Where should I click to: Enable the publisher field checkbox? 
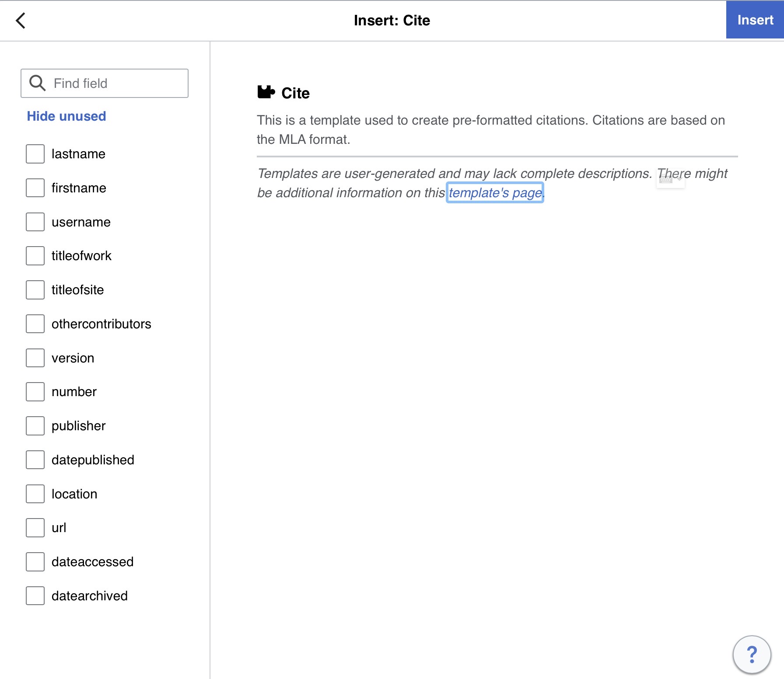[35, 426]
